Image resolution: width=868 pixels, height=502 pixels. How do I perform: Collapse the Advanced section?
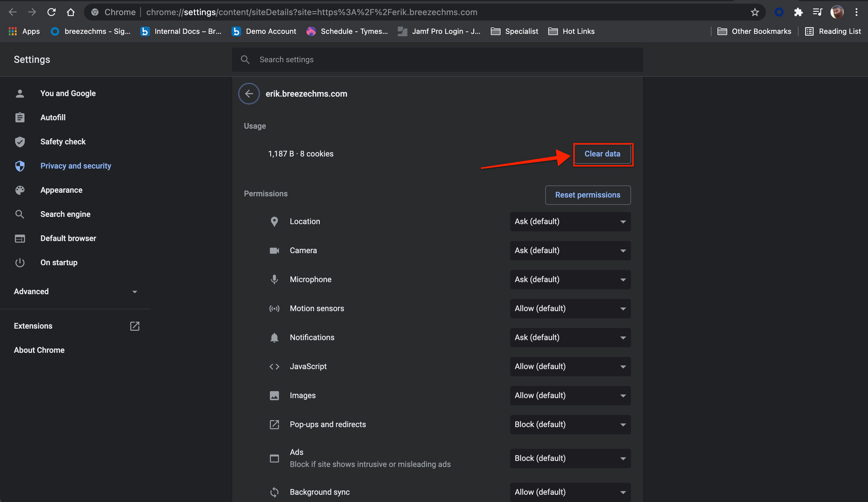(135, 291)
